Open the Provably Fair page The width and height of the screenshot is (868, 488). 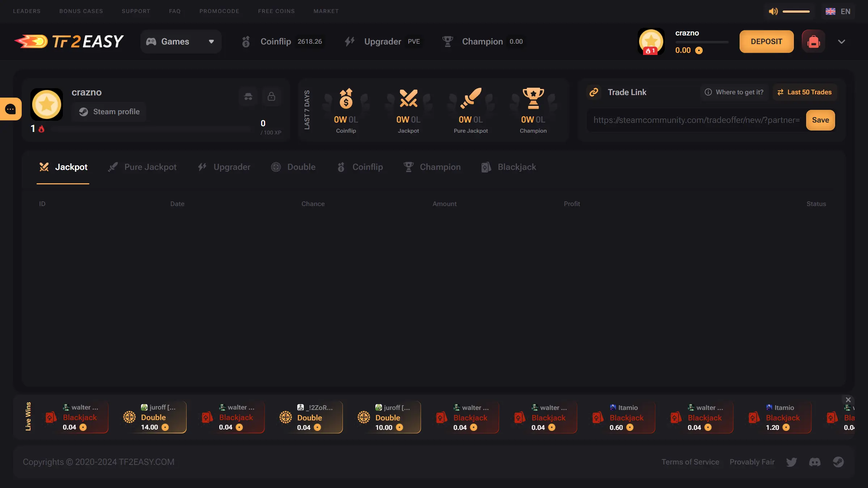(x=752, y=462)
